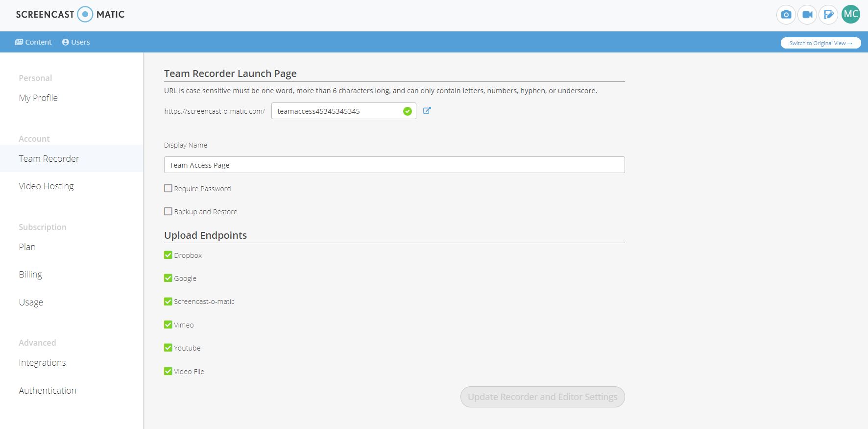The image size is (868, 429).
Task: Select Team Recorder in sidebar
Action: pos(72,158)
